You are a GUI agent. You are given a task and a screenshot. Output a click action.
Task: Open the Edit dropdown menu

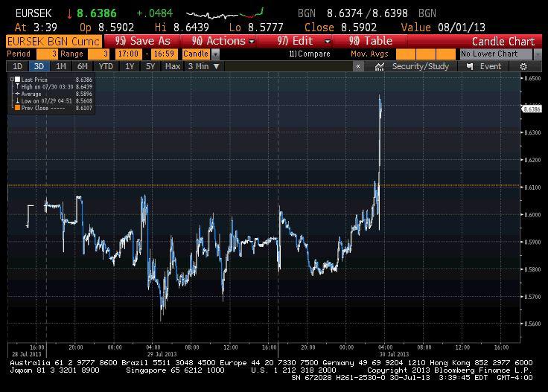coord(304,41)
